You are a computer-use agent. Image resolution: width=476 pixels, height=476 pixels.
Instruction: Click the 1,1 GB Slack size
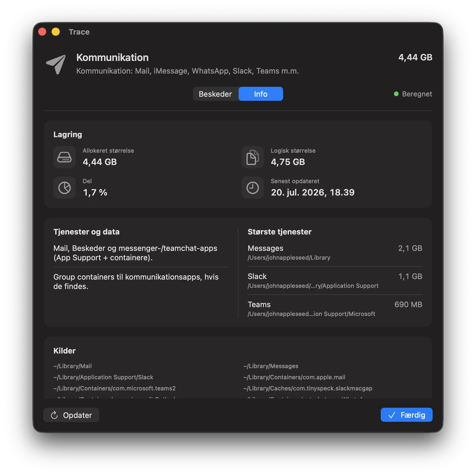point(410,276)
